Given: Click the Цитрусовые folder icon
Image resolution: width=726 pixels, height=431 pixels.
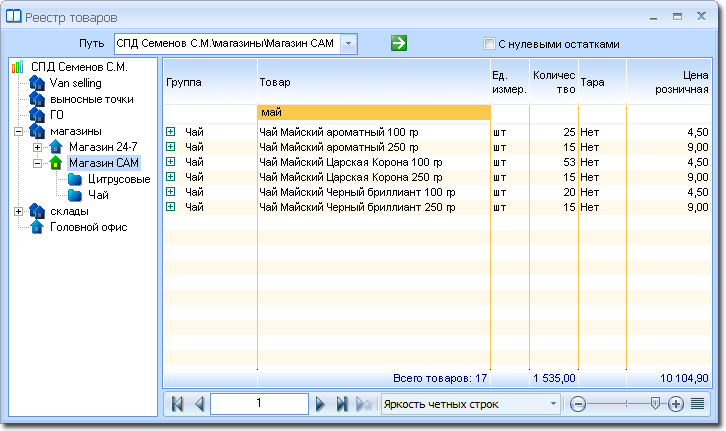Looking at the screenshot, I should click(x=75, y=179).
